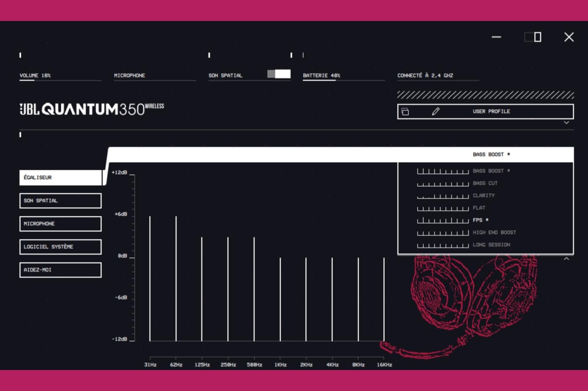Screen dimensions: 588x391
Task: Open the Logiciel Système tab
Action: 60,247
